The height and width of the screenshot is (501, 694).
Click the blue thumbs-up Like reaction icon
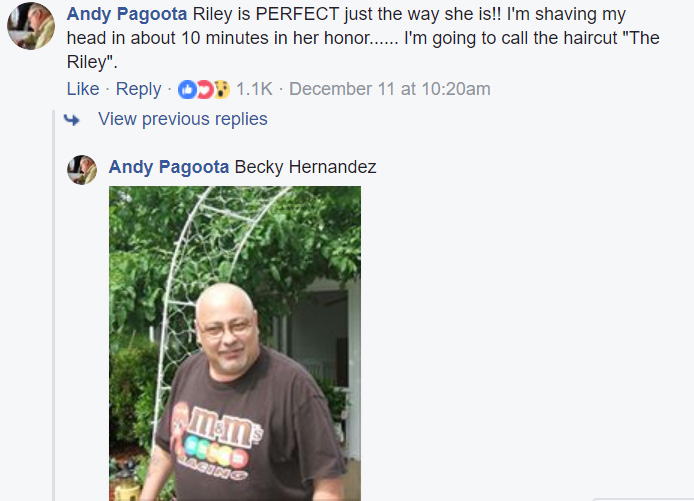tap(187, 90)
